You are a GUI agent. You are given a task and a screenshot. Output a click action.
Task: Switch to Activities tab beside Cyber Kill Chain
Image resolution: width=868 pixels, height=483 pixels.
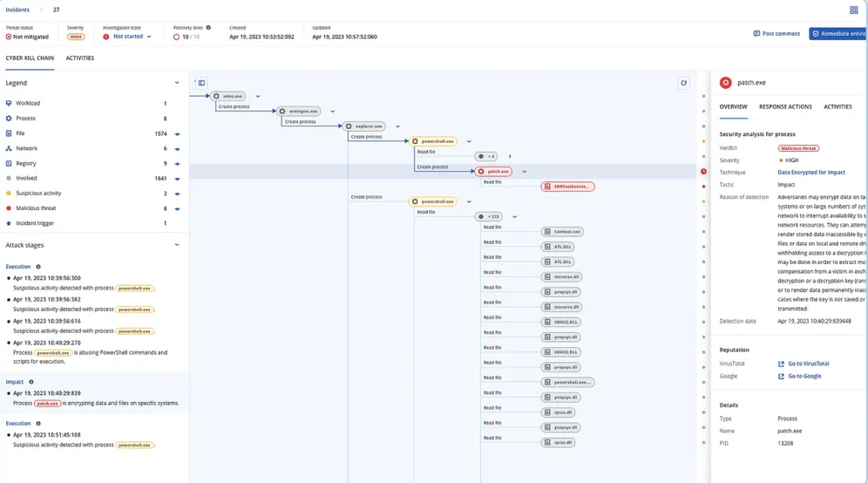pyautogui.click(x=80, y=58)
